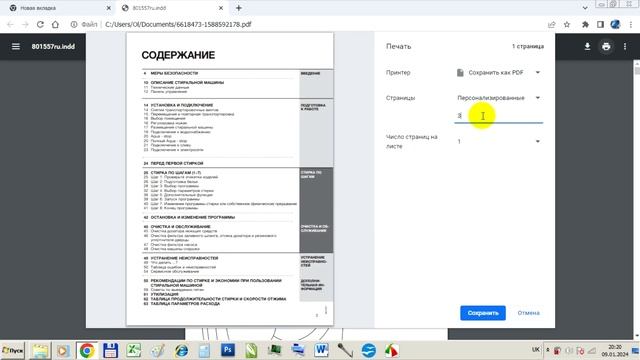Open the Страницы pages dropdown
Viewport: 640px width, 360px height.
(498, 98)
